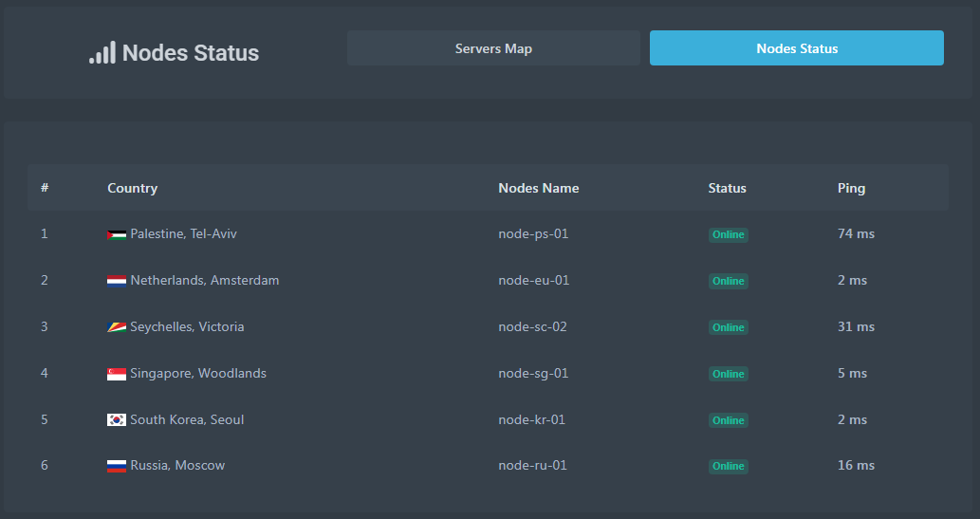The height and width of the screenshot is (519, 980).
Task: Select the Palestine, Tel-Aviv text
Action: point(183,233)
